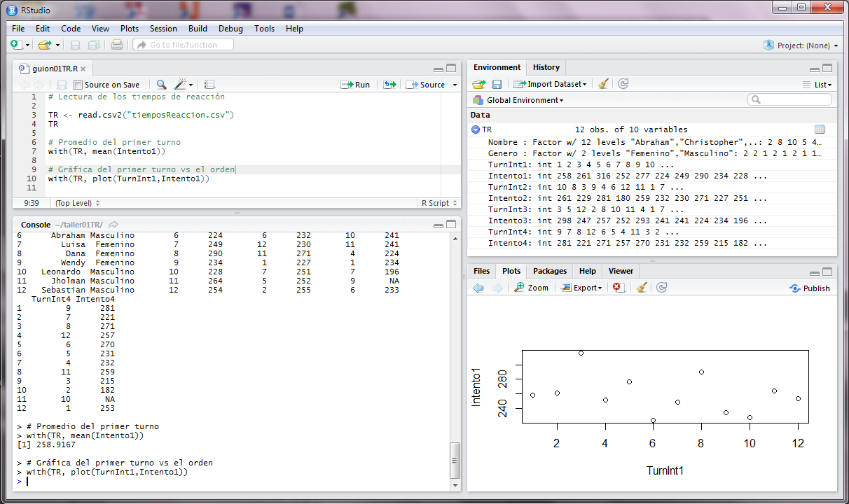Viewport: 849px width, 504px height.
Task: Click the Compile Notebook icon in editor toolbar
Action: click(x=209, y=85)
